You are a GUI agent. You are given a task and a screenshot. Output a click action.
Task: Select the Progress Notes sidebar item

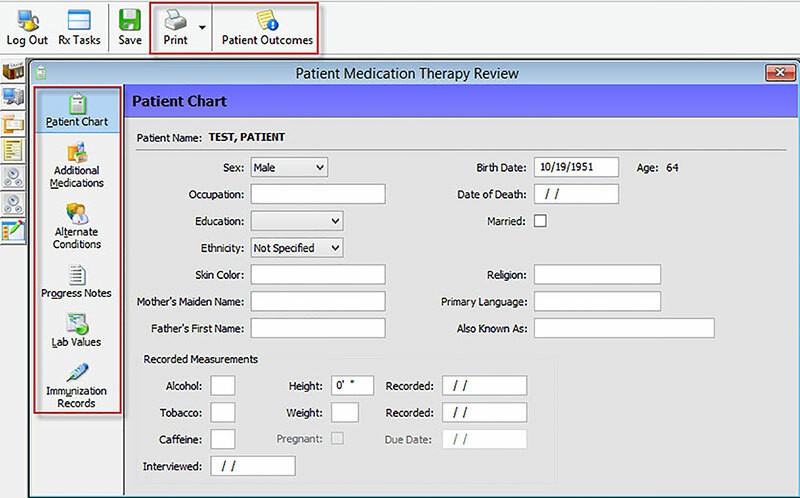[76, 281]
